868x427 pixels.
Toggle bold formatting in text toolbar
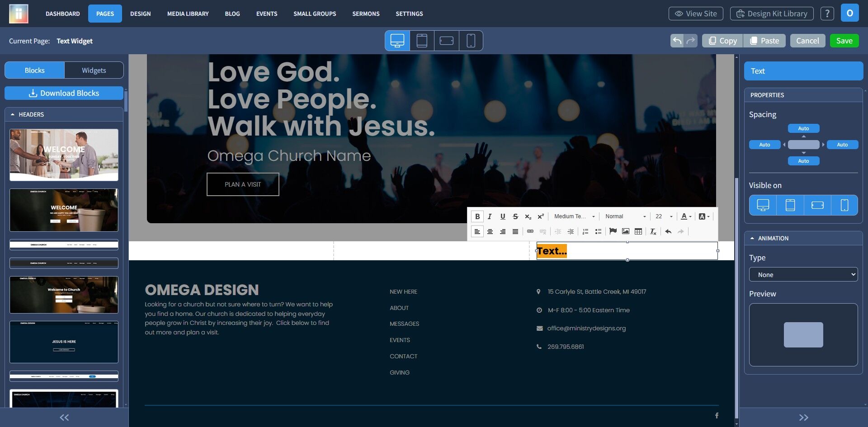pyautogui.click(x=477, y=216)
